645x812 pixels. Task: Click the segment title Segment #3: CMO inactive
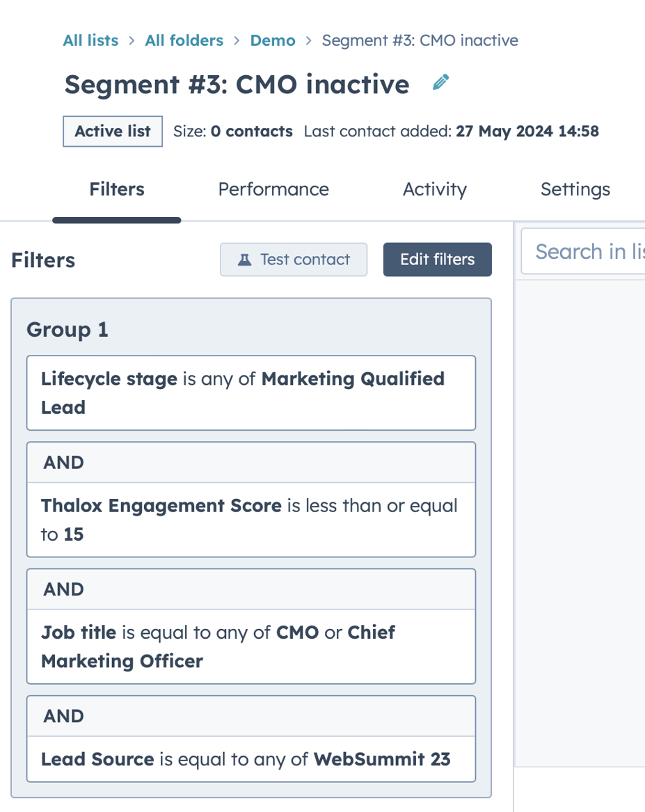[x=237, y=83]
